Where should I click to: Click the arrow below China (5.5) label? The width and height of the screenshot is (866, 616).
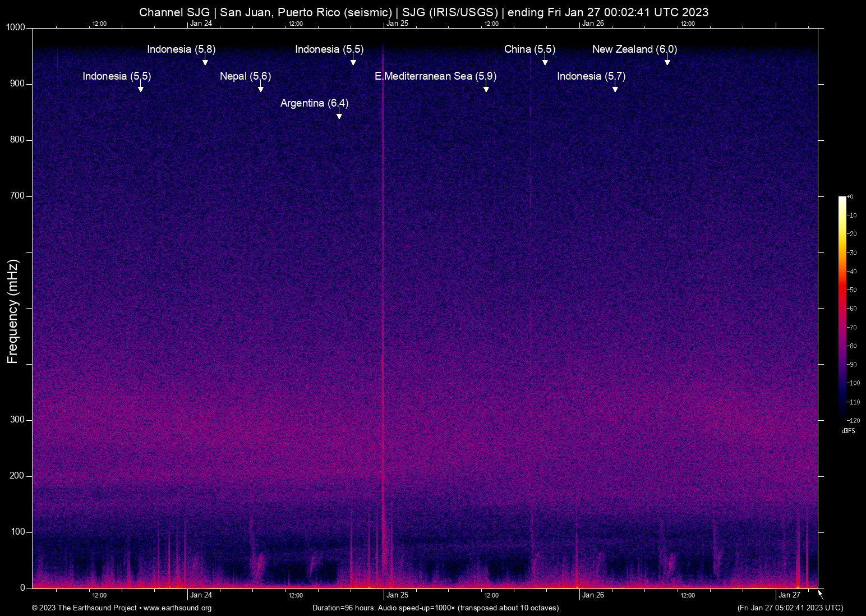(545, 61)
